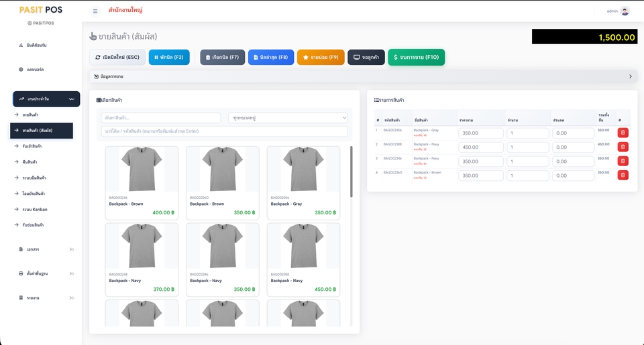
Task: Edit the quantity field for Backpack - Gray row
Action: (528, 133)
